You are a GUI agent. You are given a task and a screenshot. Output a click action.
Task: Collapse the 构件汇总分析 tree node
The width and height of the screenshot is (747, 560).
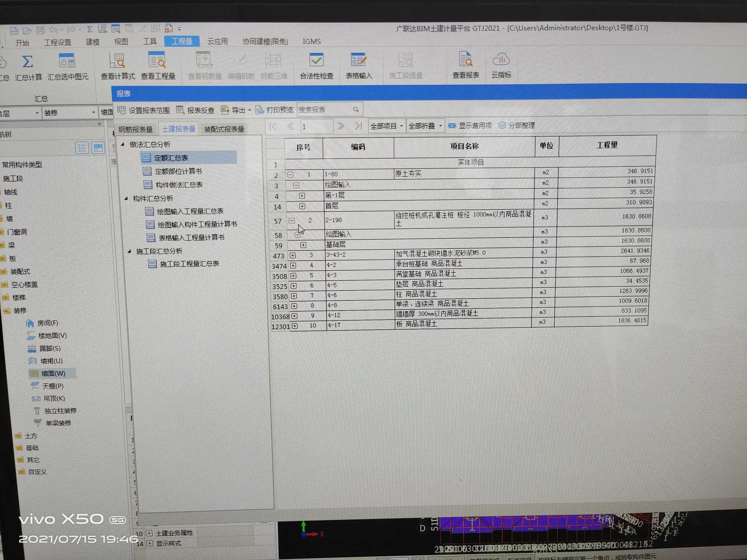(126, 199)
